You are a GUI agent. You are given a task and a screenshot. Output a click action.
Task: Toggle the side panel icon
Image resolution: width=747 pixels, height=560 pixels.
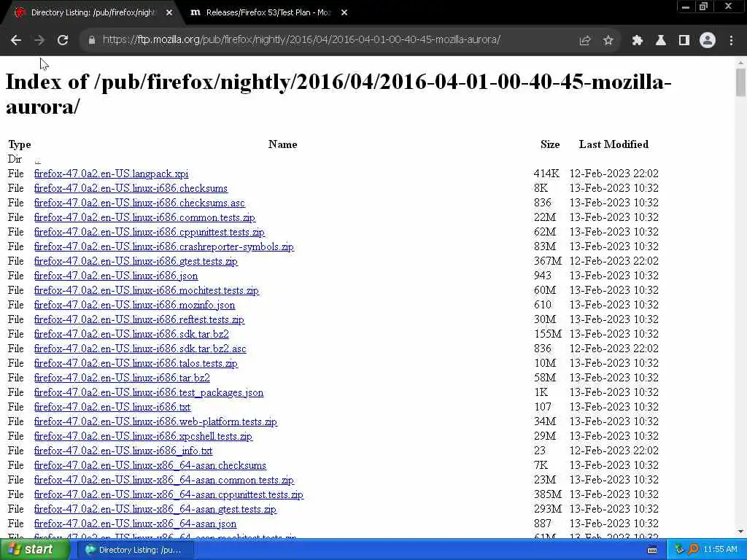coord(684,41)
